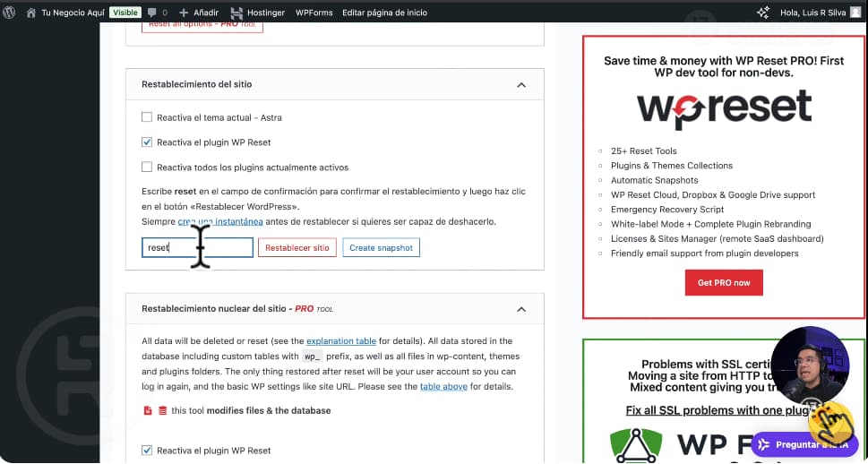Click Licenses & Sites Manager list item

[718, 238]
